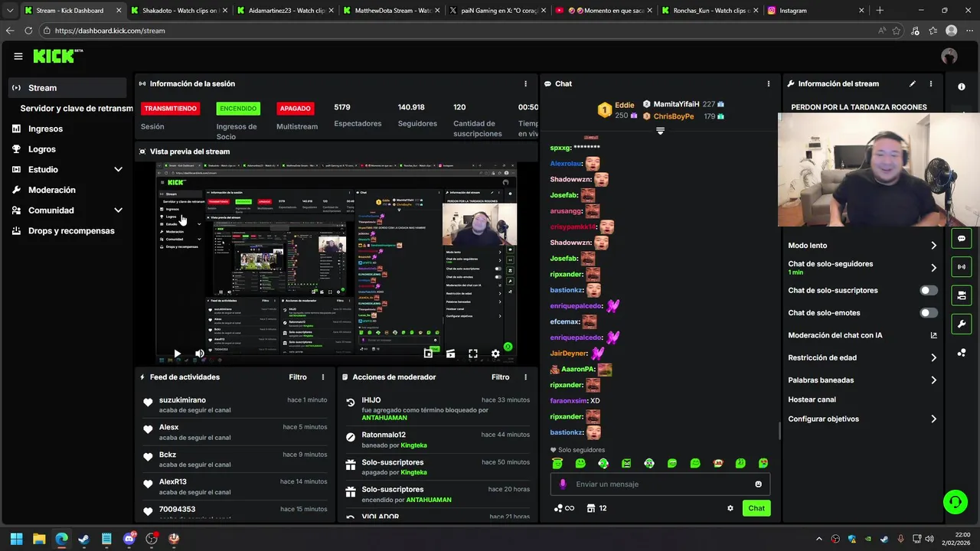Expand chat leaderboard arrow below Eddie
980x551 pixels.
click(660, 131)
